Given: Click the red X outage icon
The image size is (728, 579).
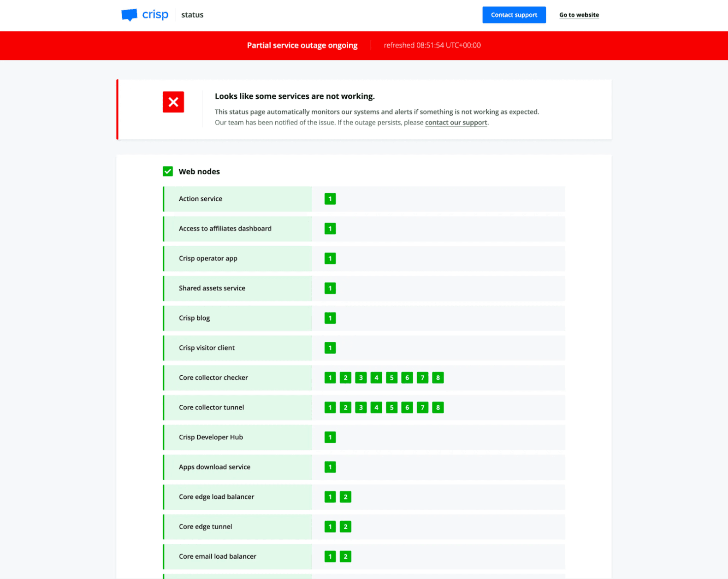Looking at the screenshot, I should [173, 102].
